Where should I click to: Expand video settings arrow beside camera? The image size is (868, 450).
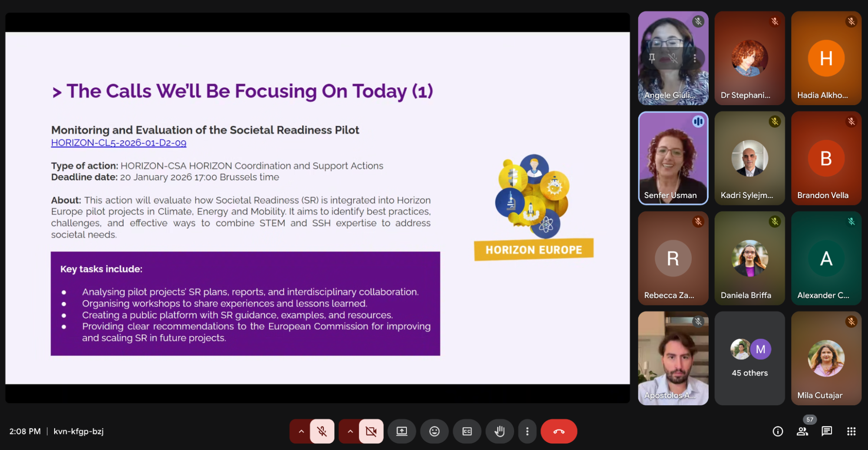(x=350, y=431)
